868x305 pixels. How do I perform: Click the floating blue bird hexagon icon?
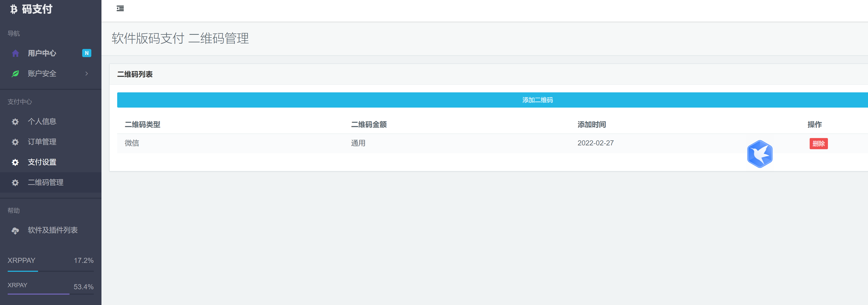pyautogui.click(x=759, y=154)
